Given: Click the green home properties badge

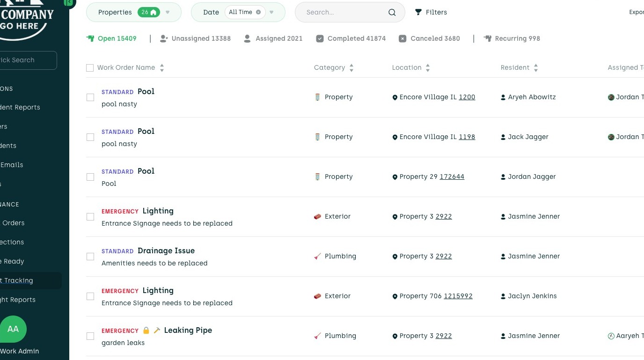Looking at the screenshot, I should tap(149, 12).
